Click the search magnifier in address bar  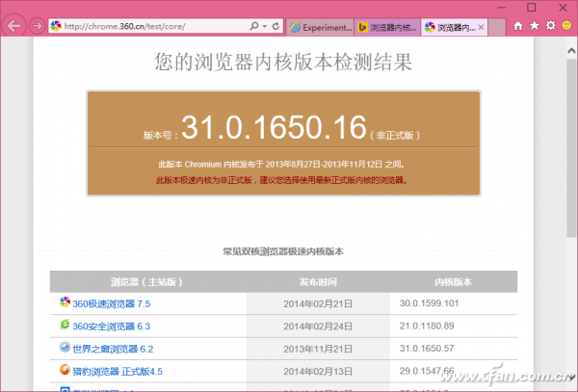tap(251, 25)
